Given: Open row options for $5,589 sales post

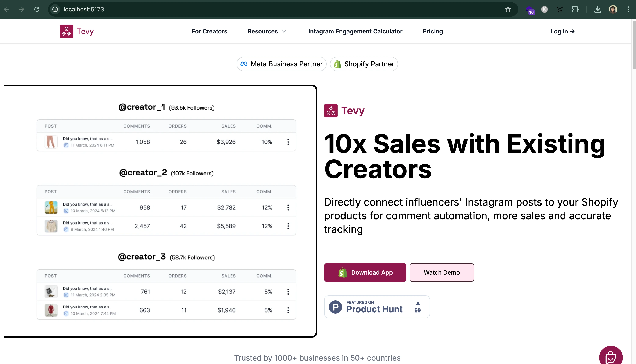Looking at the screenshot, I should [x=288, y=226].
